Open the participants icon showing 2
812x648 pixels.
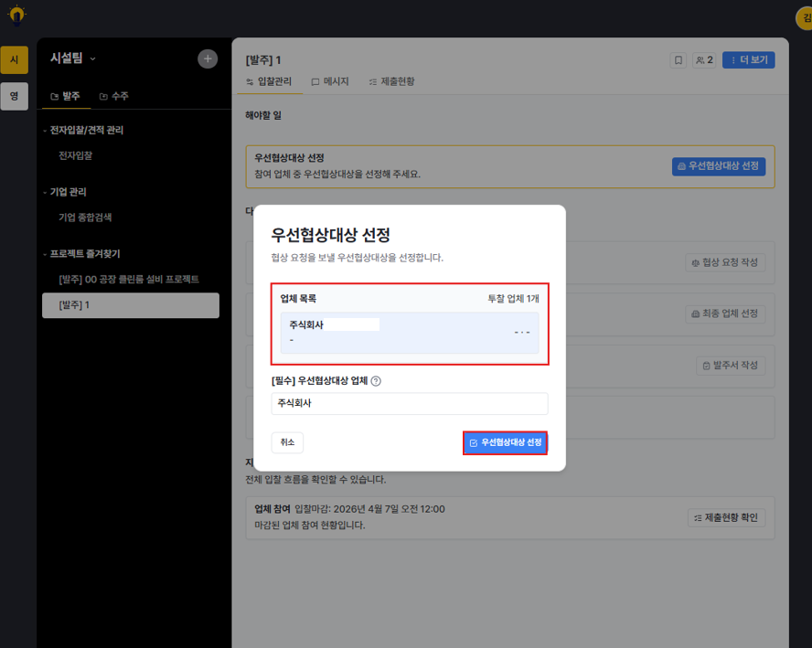pos(704,60)
